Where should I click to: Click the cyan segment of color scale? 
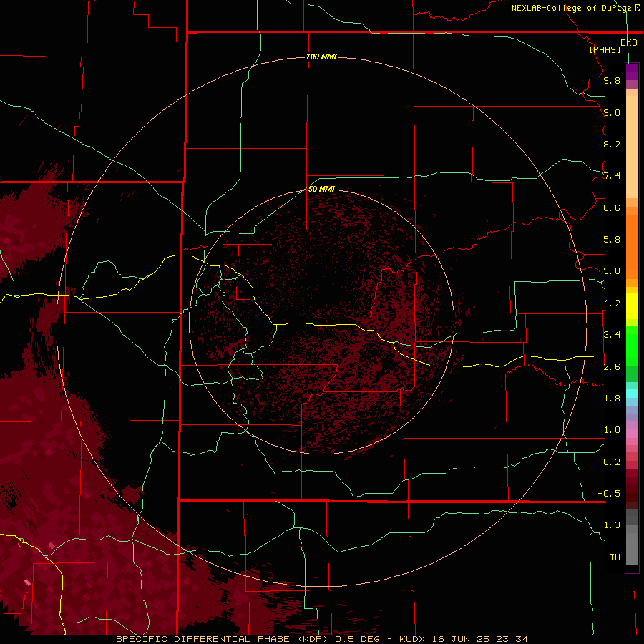(632, 394)
